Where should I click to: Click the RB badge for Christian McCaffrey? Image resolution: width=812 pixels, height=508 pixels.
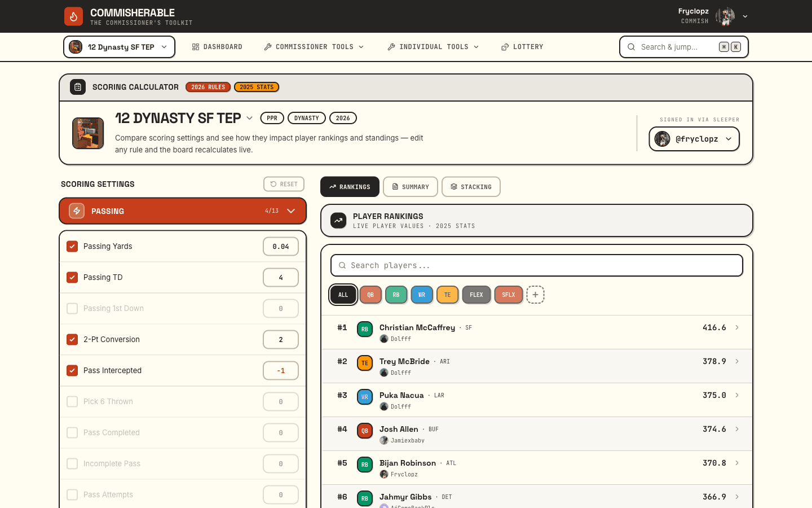(365, 329)
